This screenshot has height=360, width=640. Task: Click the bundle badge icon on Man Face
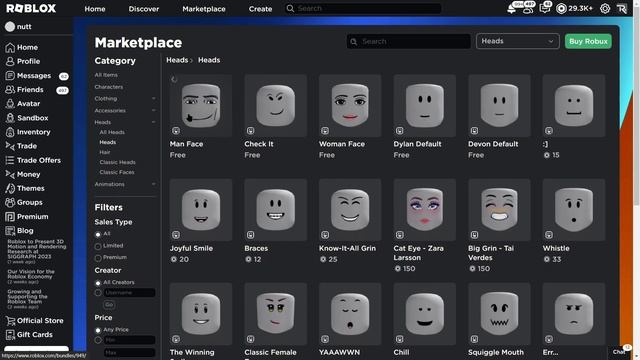coord(176,131)
